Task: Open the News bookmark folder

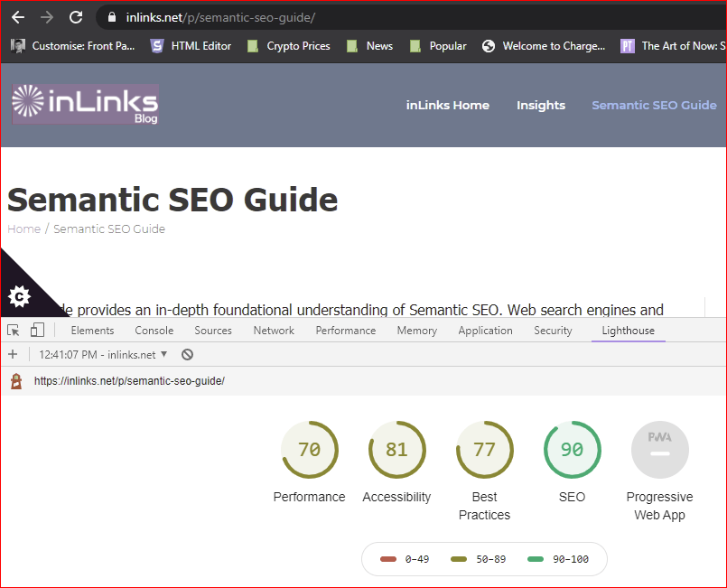Action: [370, 46]
